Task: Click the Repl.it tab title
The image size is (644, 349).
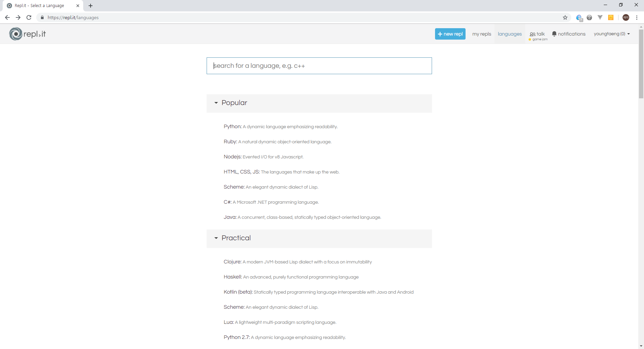Action: 39,6
